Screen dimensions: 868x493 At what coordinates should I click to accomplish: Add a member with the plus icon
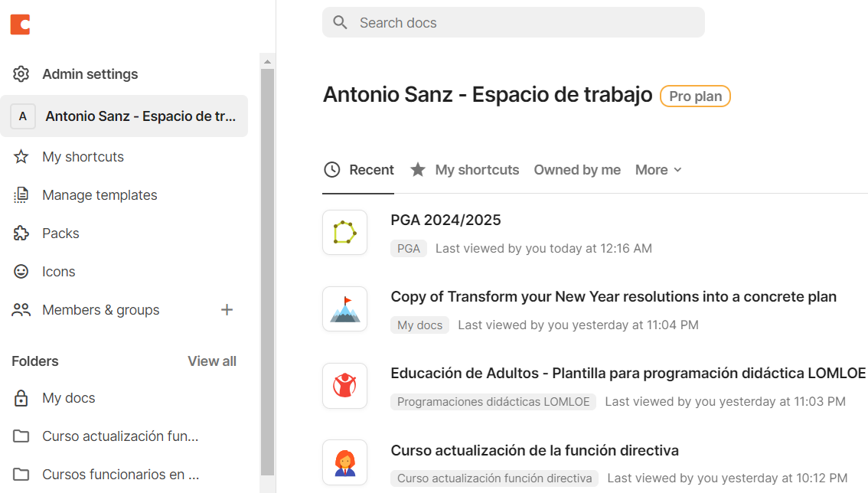(227, 309)
